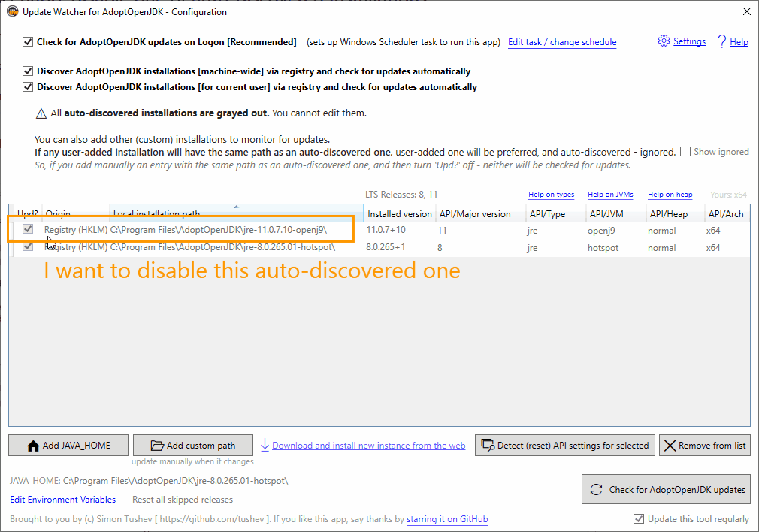
Task: Click the Add custom path button
Action: tap(193, 446)
